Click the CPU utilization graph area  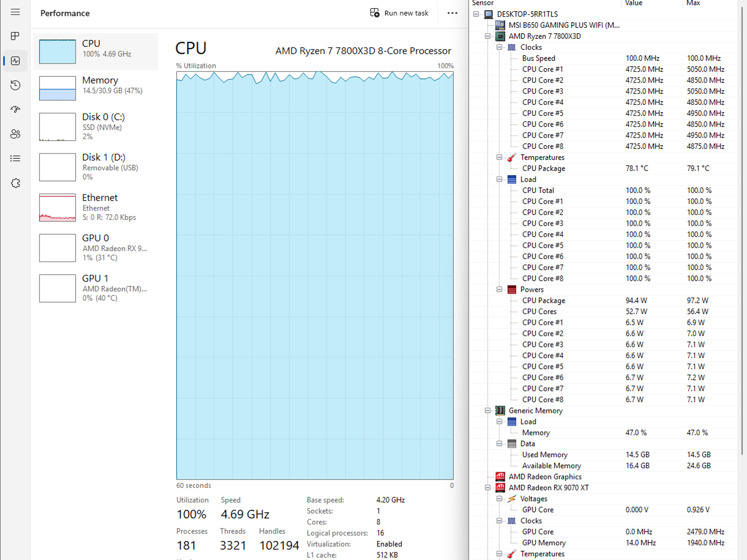click(315, 275)
